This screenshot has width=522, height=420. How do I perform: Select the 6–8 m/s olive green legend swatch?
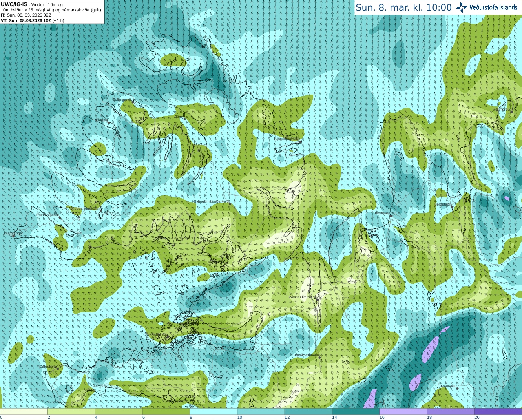coord(166,411)
